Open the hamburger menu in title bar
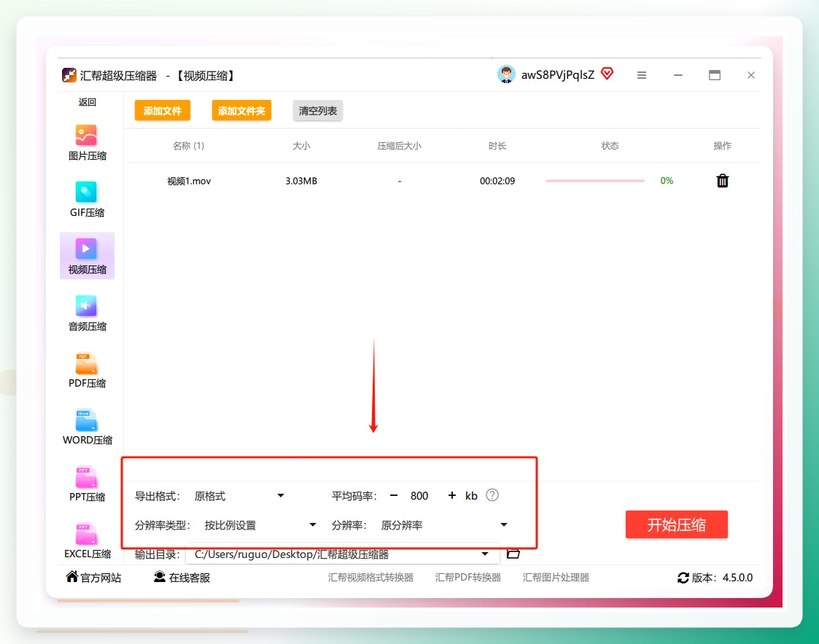This screenshot has width=819, height=644. pos(641,75)
